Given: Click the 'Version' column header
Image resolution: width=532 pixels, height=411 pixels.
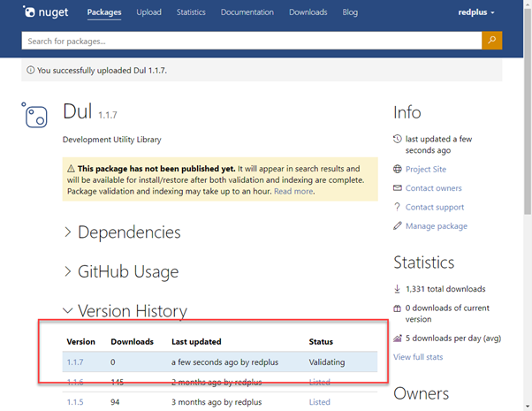Looking at the screenshot, I should [80, 342].
